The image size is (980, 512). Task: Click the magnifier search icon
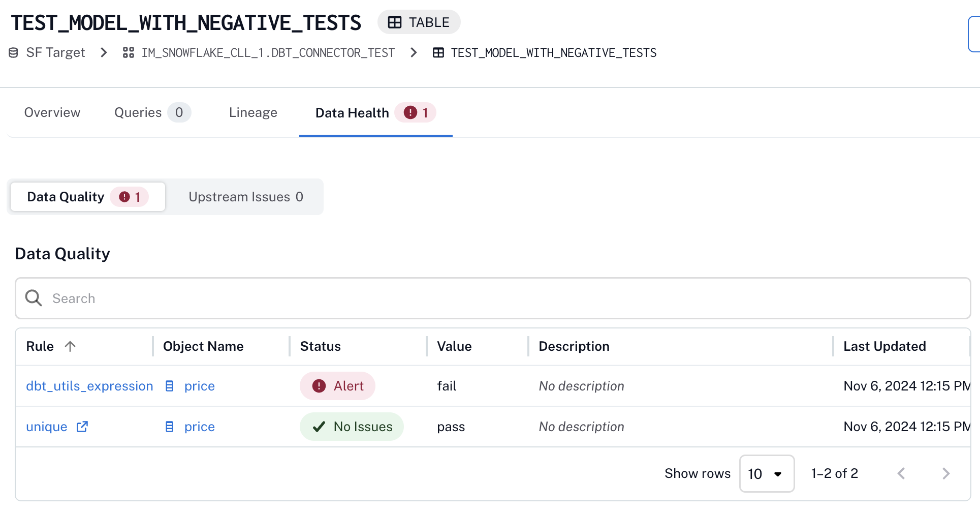coord(34,298)
